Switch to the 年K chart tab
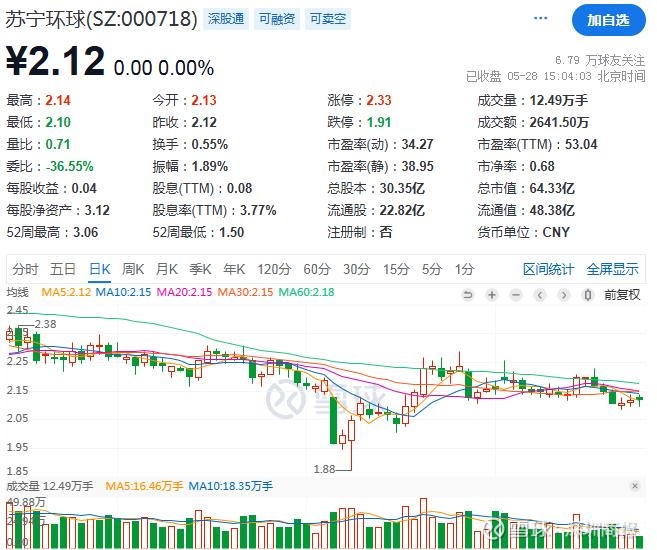 point(234,269)
